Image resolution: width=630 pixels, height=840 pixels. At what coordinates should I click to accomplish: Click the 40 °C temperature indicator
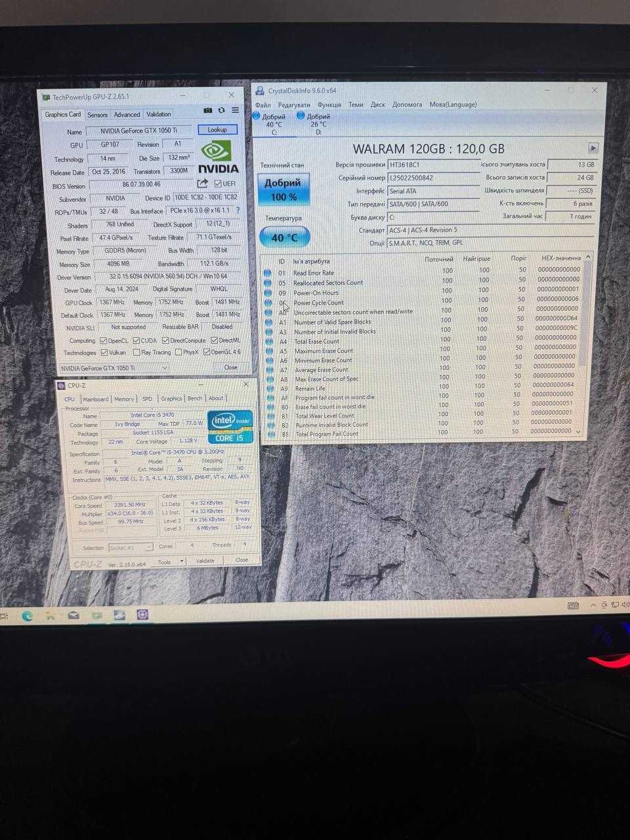(284, 237)
